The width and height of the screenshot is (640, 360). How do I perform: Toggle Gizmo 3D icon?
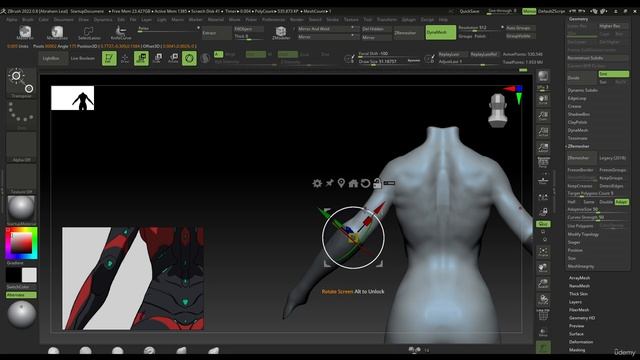point(189,58)
